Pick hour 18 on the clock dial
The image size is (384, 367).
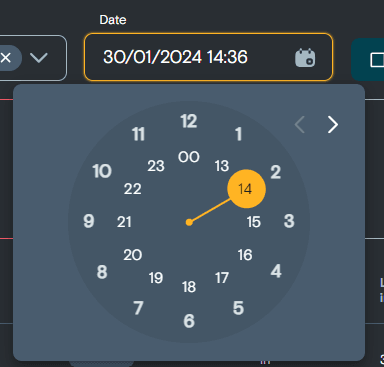[189, 287]
